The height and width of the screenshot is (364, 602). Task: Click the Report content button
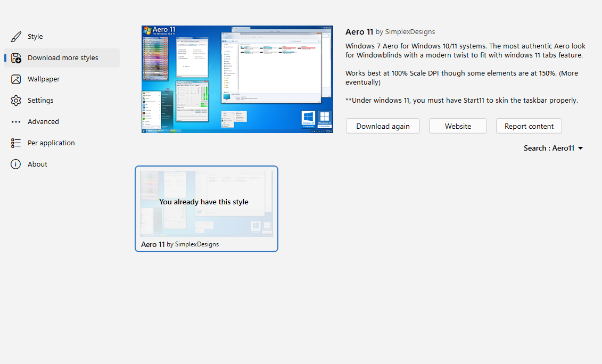click(x=529, y=126)
